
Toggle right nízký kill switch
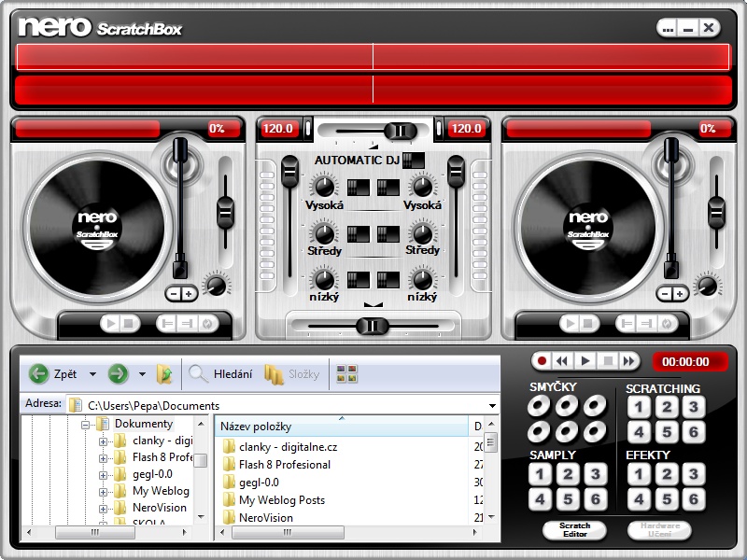[x=388, y=281]
